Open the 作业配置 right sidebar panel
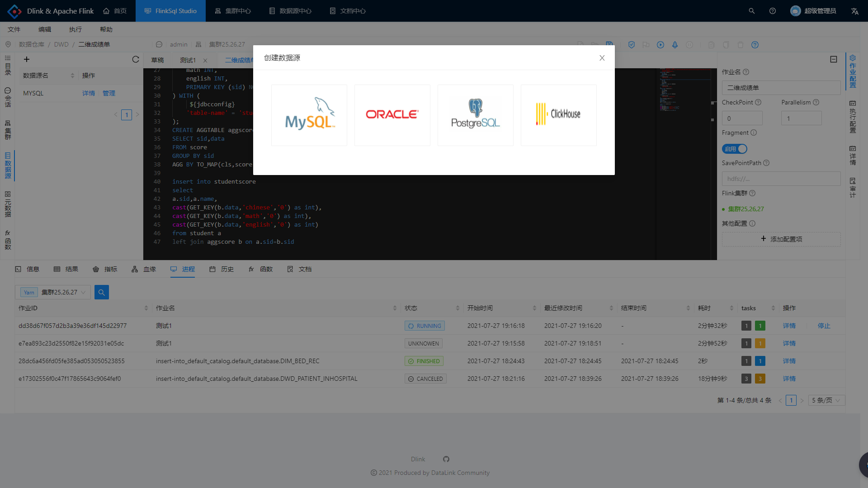This screenshot has width=868, height=488. click(x=853, y=71)
